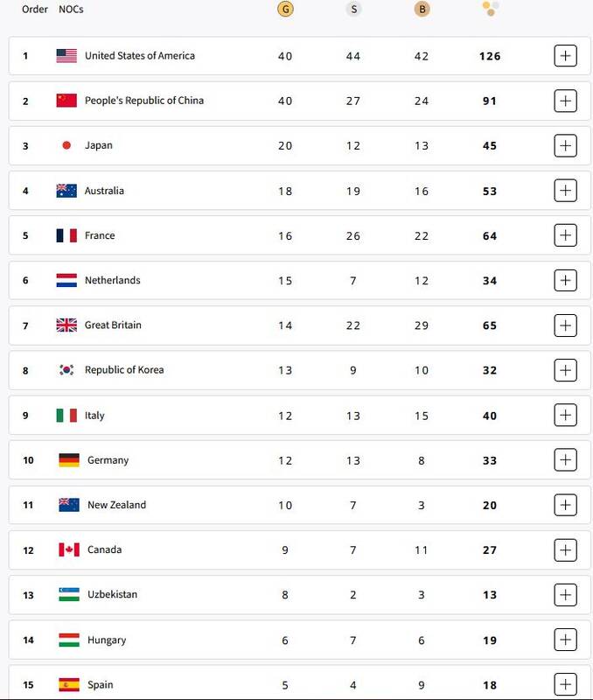Click the silver medal column icon
The image size is (593, 700).
tap(353, 10)
